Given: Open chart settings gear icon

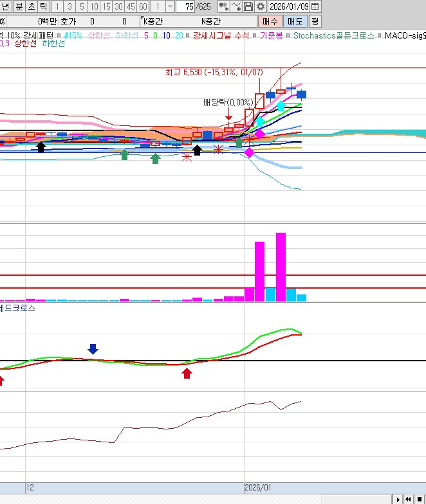Looking at the screenshot, I should click(260, 6).
